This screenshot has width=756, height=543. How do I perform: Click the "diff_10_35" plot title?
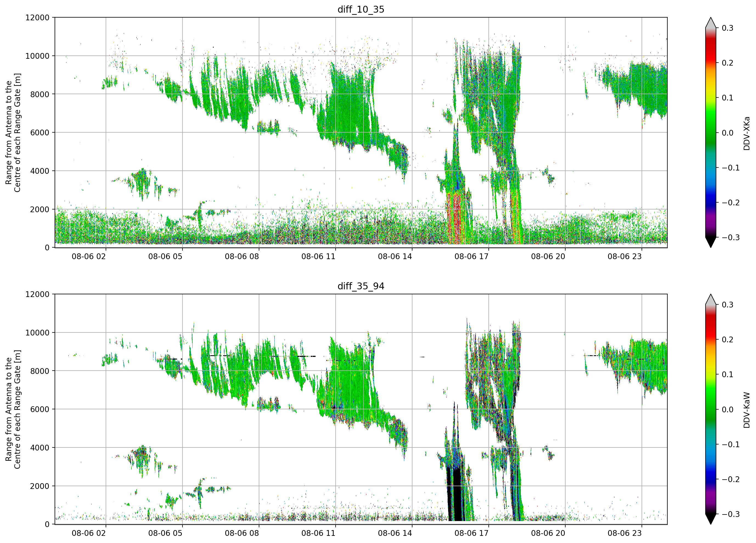point(361,9)
